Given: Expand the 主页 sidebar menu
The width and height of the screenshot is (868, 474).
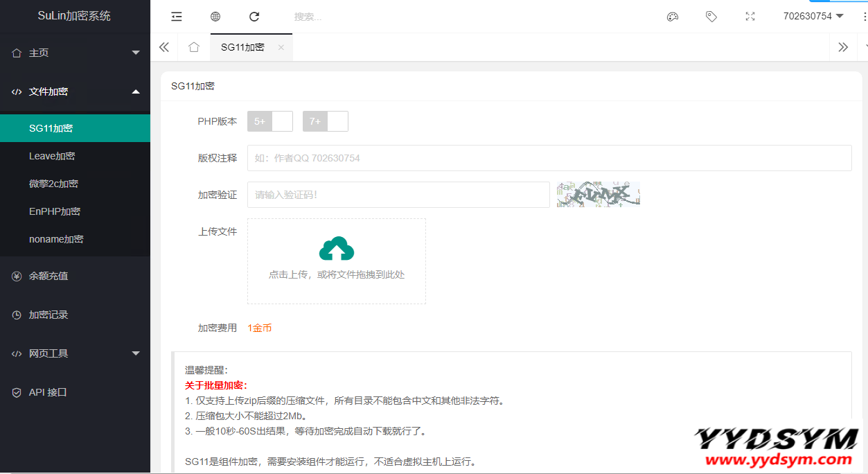Looking at the screenshot, I should [x=75, y=53].
